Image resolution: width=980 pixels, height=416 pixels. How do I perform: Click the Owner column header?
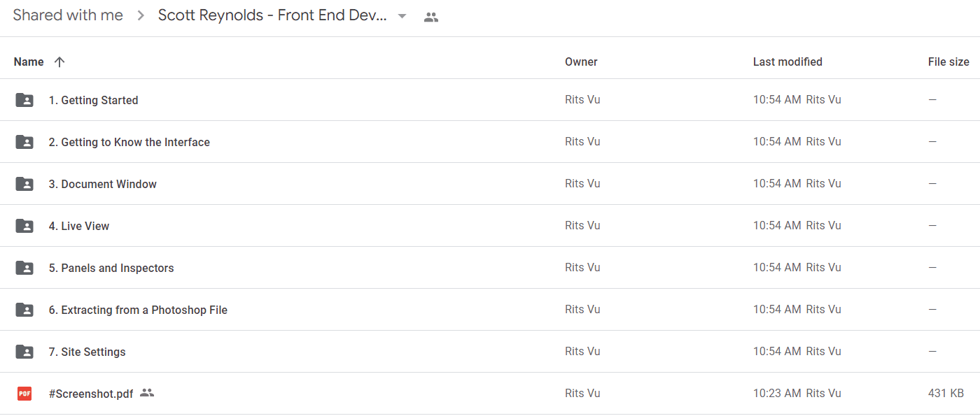click(581, 62)
